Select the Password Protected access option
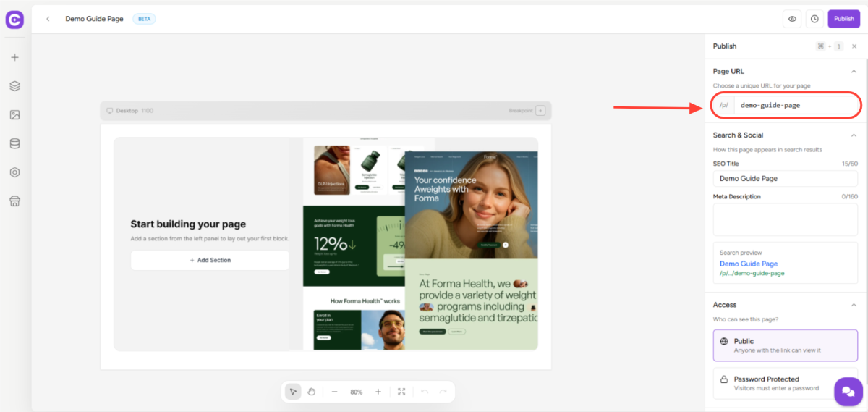This screenshot has height=412, width=868. click(785, 383)
